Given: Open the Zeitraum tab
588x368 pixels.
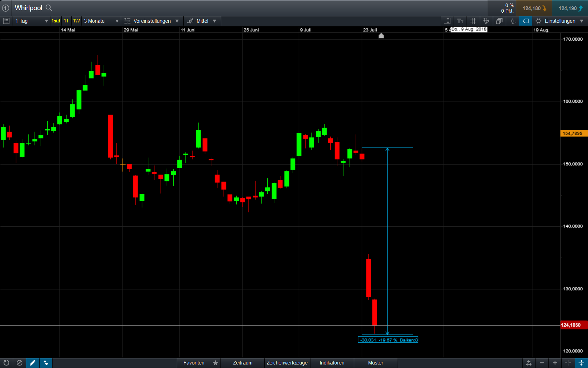Looking at the screenshot, I should 243,363.
